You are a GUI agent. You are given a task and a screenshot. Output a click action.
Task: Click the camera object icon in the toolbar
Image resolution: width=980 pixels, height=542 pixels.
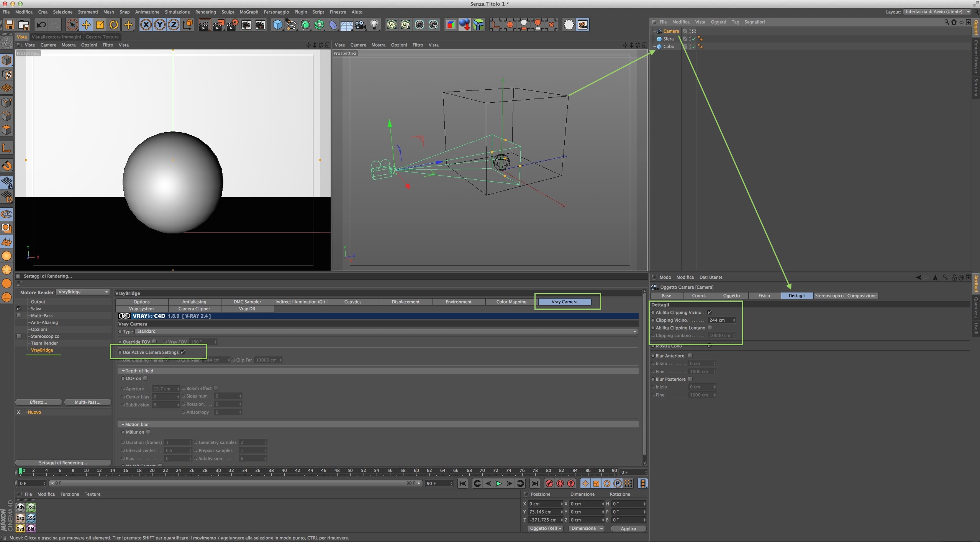(x=360, y=25)
